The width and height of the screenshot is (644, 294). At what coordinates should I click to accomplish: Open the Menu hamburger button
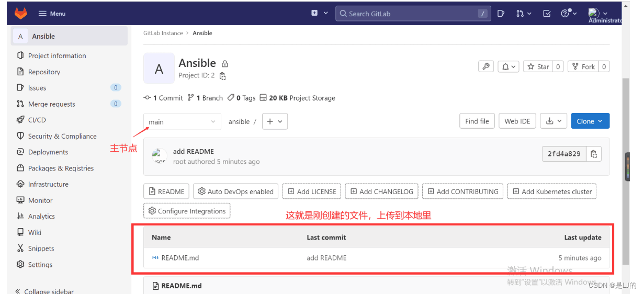click(52, 14)
